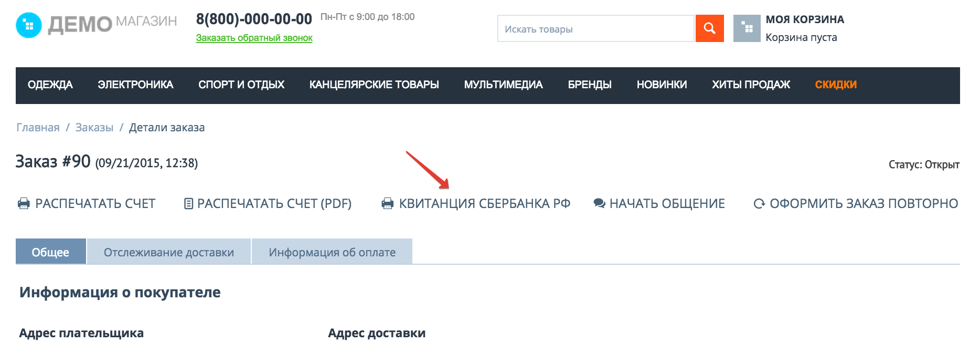This screenshot has height=353, width=980.
Task: Click the blue Demo store logo icon
Action: pos(29,25)
